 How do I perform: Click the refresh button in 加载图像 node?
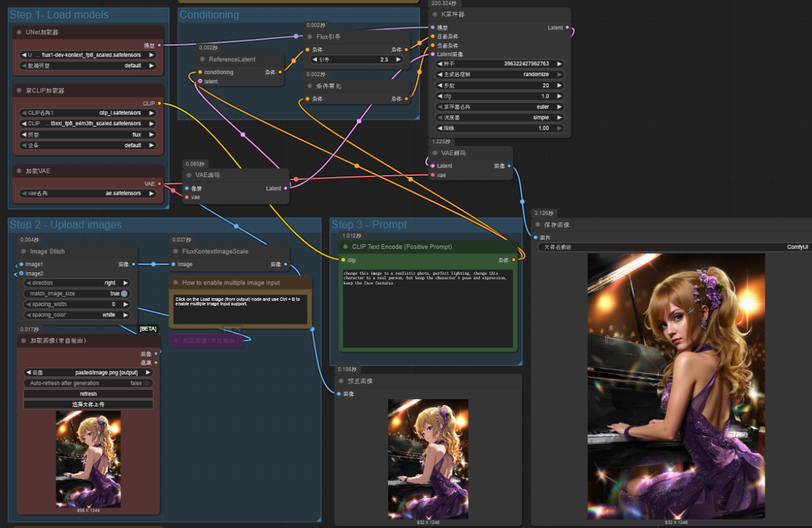click(88, 394)
